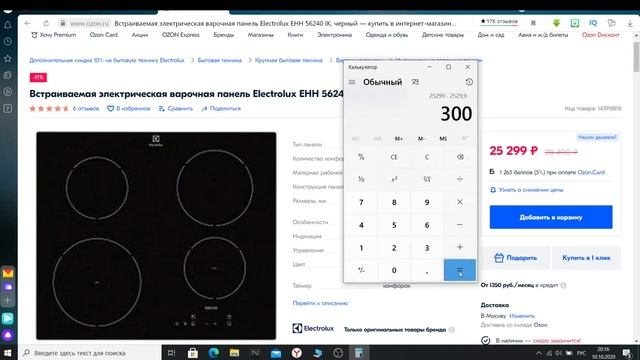Open Крупная бытовая техника breadcrumb
The height and width of the screenshot is (360, 640).
pos(289,60)
